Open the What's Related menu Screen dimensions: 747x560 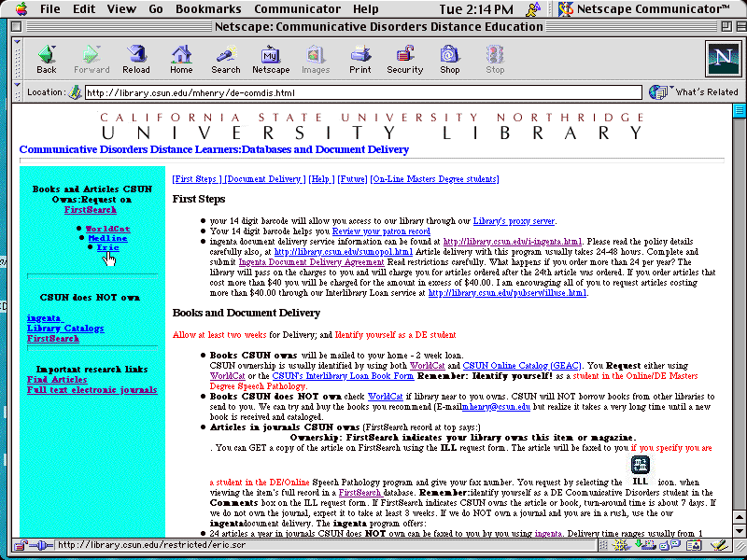pos(695,91)
